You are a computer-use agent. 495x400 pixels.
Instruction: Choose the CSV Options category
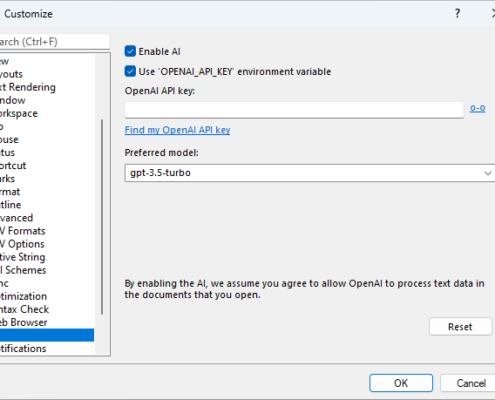(22, 244)
